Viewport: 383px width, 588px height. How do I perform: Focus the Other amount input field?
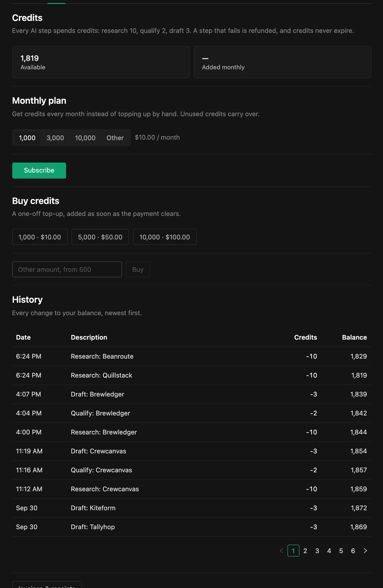click(67, 269)
